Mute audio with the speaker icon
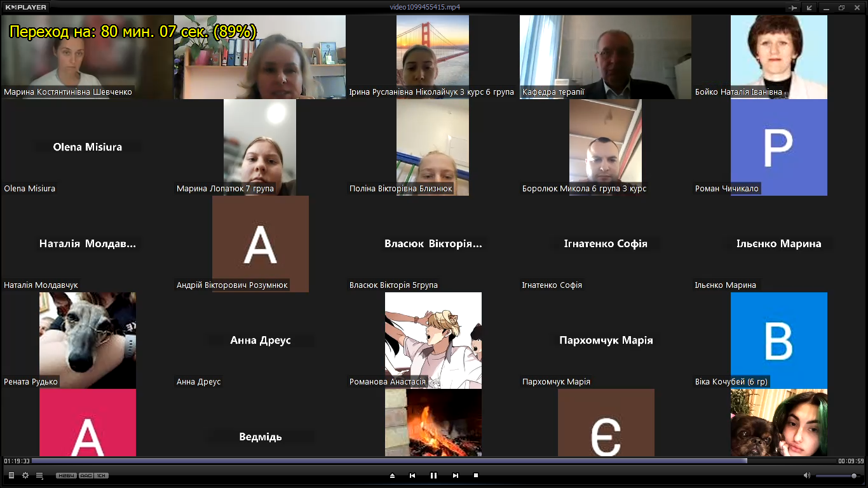 (x=807, y=475)
